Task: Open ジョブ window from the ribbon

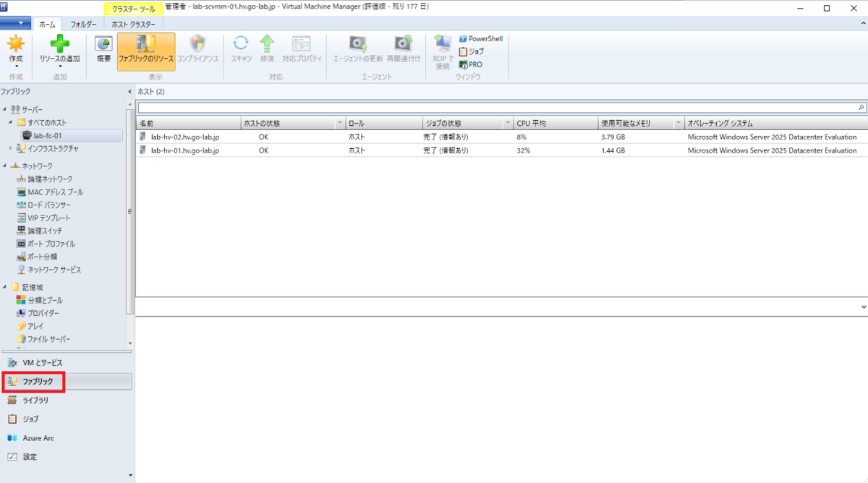Action: pyautogui.click(x=472, y=51)
